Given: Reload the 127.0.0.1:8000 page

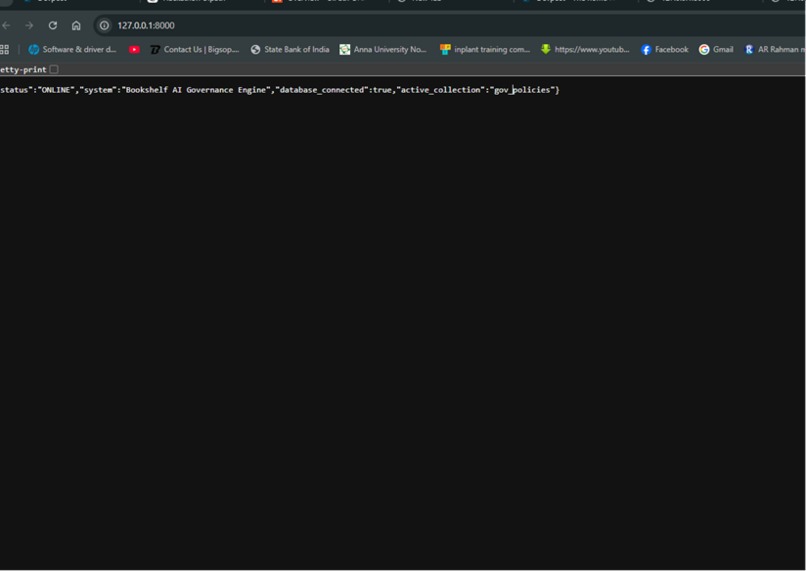Looking at the screenshot, I should click(x=52, y=25).
